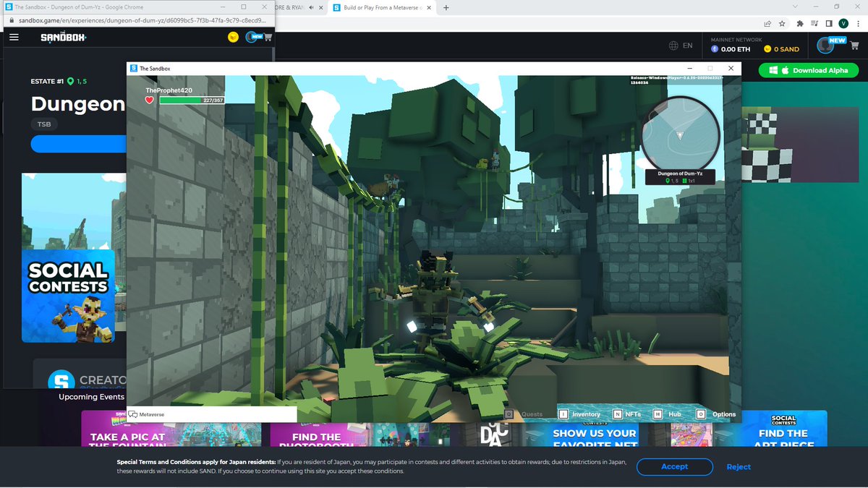Click the blue play button under Dungeon title

coord(78,144)
